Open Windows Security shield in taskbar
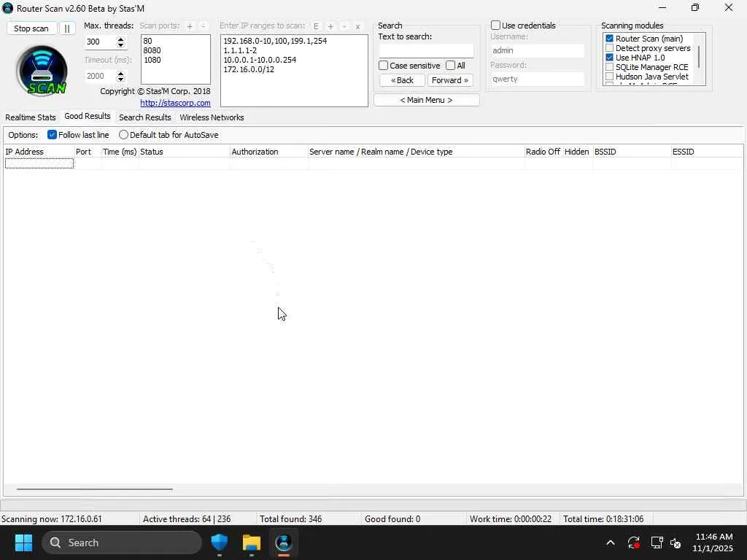The width and height of the screenshot is (747, 560). coord(220,542)
